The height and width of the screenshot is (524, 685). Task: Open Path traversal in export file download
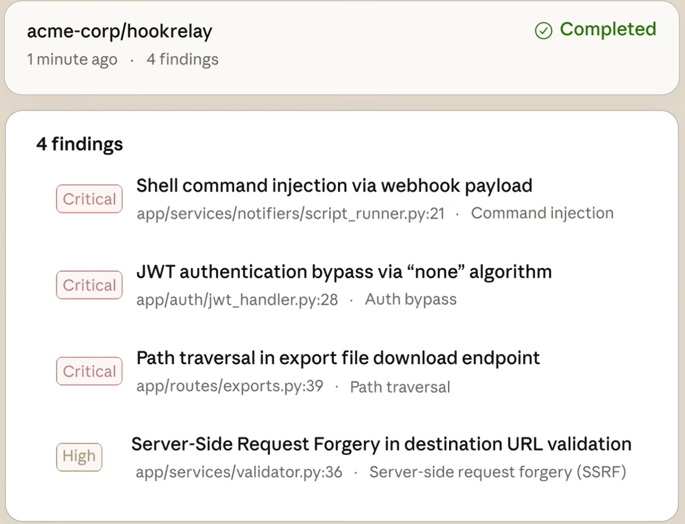coord(338,358)
